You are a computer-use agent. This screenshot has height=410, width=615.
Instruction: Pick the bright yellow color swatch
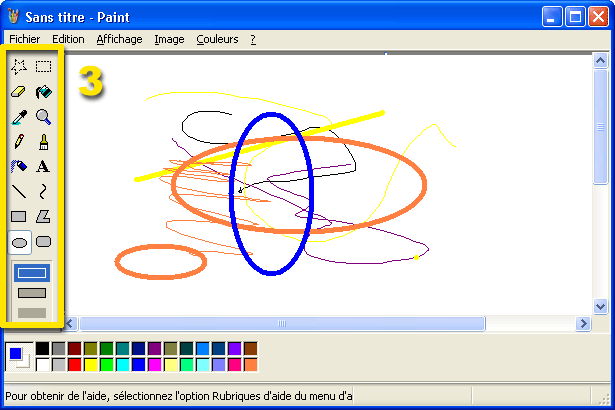coord(91,364)
